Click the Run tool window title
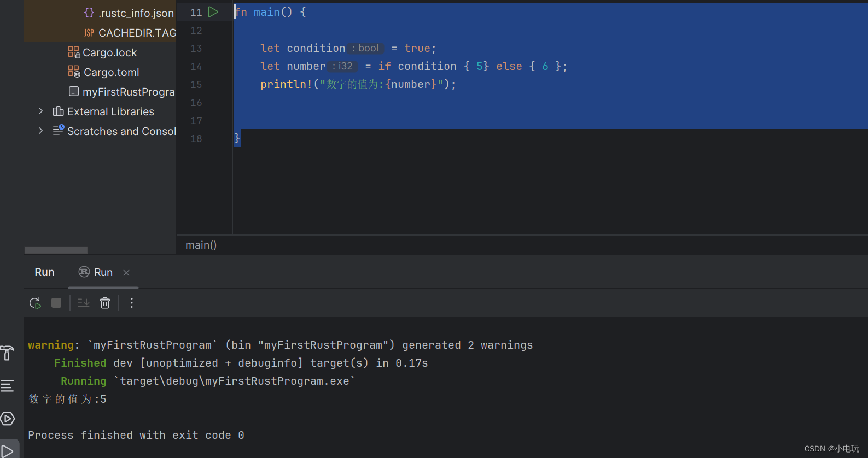The image size is (868, 458). [x=44, y=273]
